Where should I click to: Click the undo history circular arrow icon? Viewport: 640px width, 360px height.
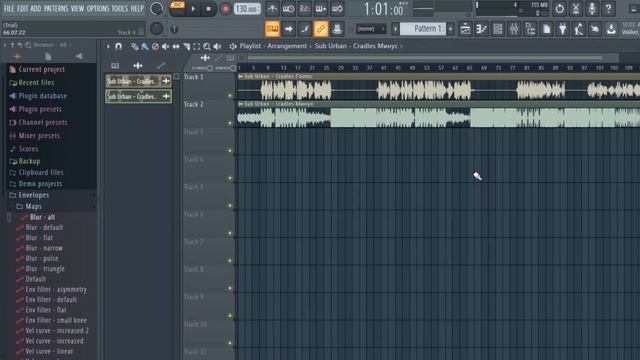point(560,9)
